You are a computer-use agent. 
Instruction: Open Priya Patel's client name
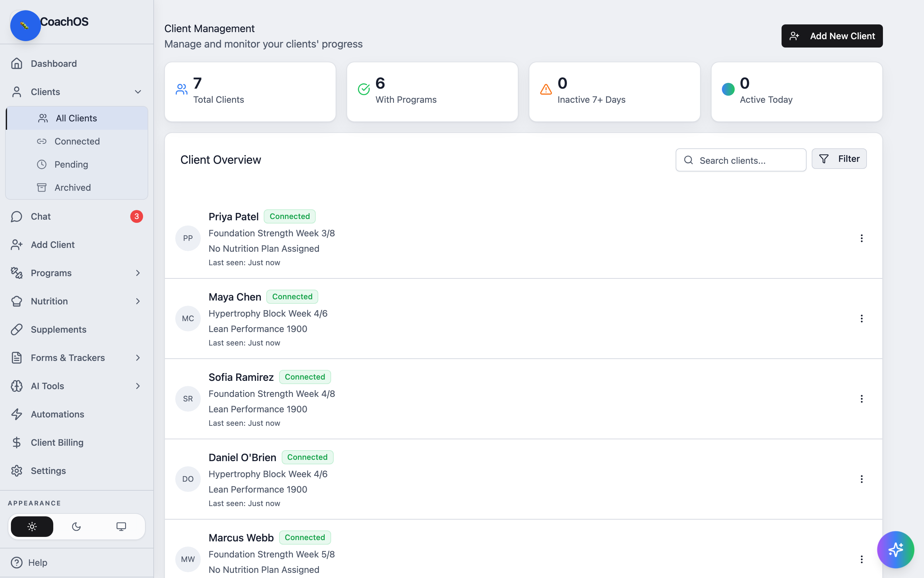233,217
